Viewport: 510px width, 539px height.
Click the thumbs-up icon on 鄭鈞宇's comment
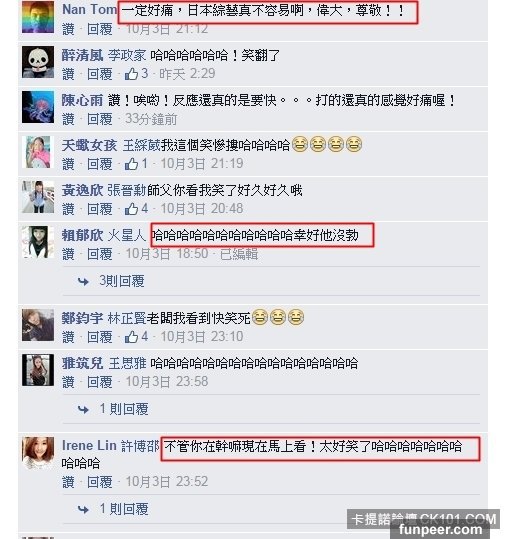pos(131,337)
